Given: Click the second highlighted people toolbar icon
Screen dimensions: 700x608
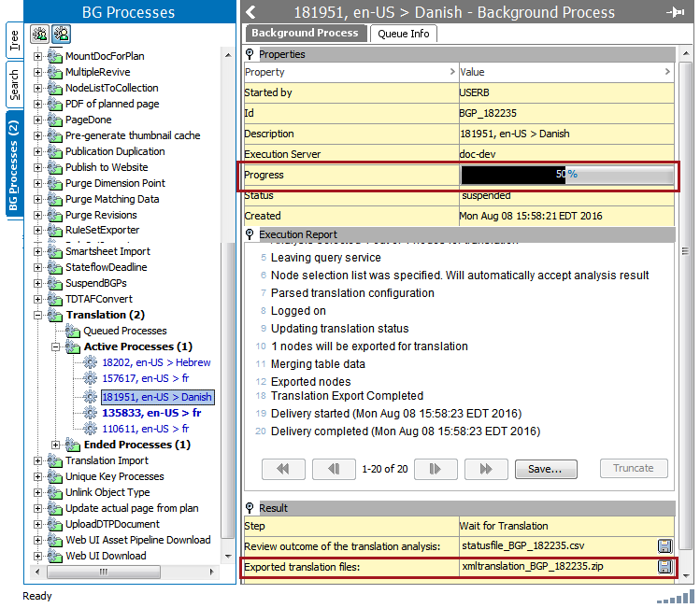Looking at the screenshot, I should pos(61,35).
